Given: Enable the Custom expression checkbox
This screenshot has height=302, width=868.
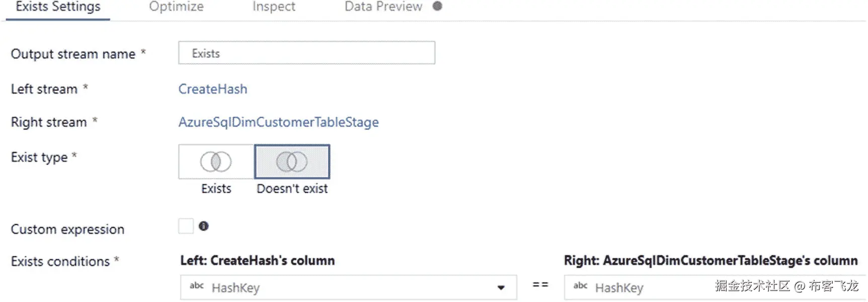Looking at the screenshot, I should (x=186, y=226).
